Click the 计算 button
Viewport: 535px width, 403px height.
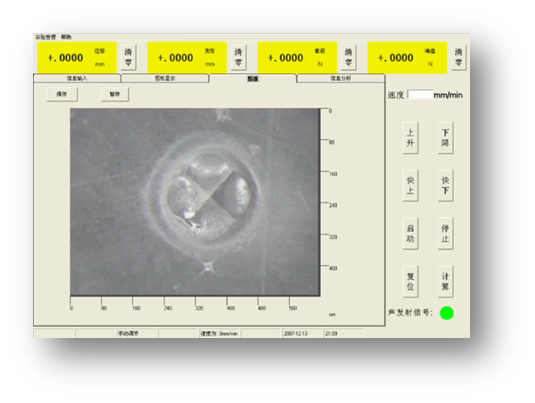pyautogui.click(x=445, y=282)
